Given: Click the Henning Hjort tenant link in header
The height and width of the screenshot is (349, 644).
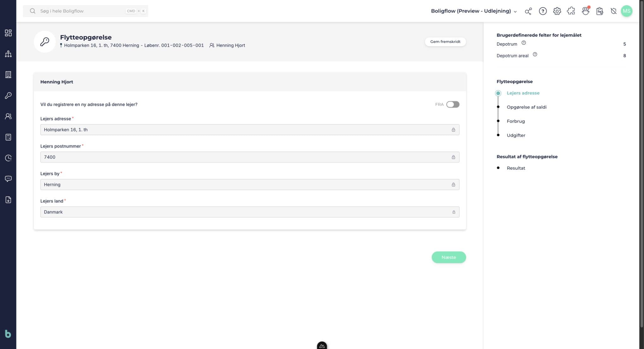Looking at the screenshot, I should (x=227, y=45).
